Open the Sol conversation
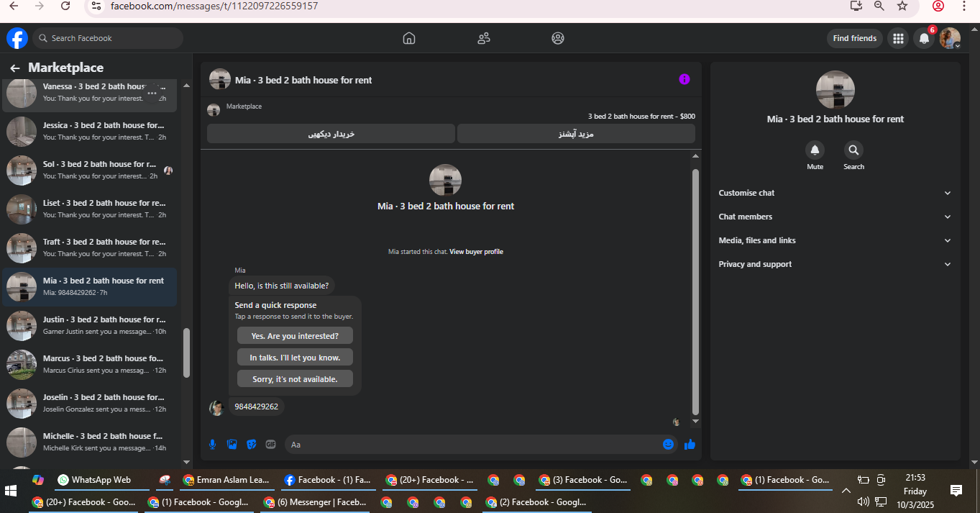This screenshot has width=980, height=513. pyautogui.click(x=90, y=170)
